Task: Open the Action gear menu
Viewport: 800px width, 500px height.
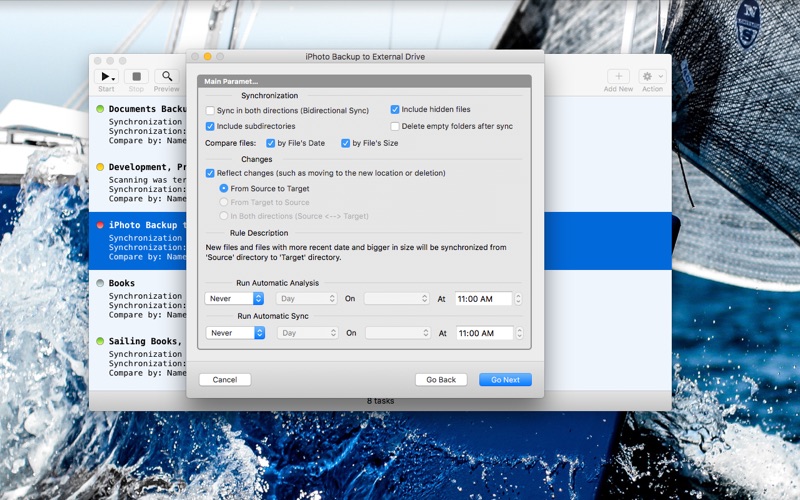Action: (652, 77)
